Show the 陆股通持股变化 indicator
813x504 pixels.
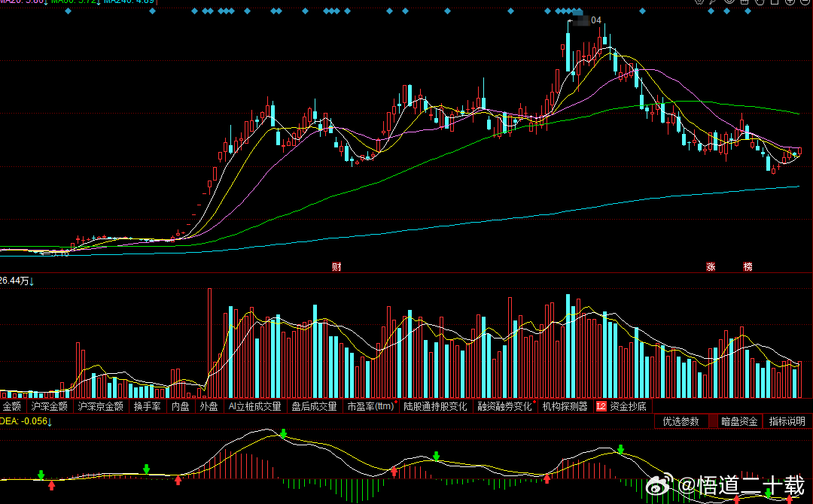click(x=436, y=407)
